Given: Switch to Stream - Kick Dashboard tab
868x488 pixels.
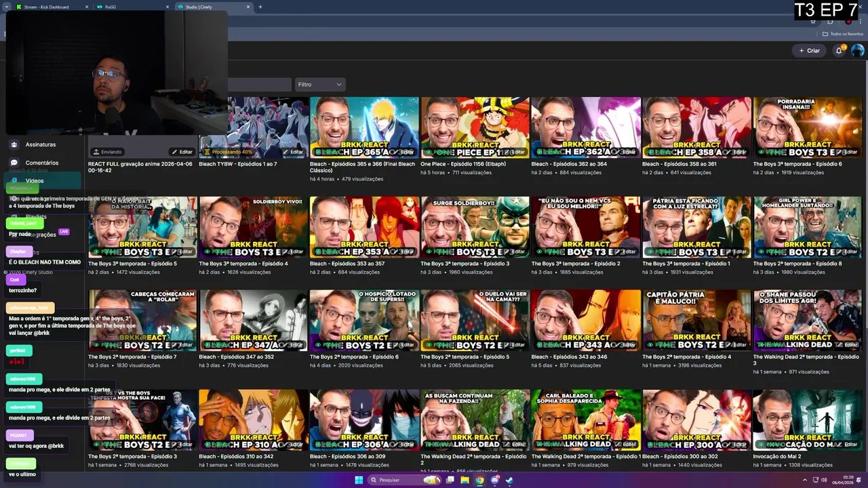Looking at the screenshot, I should (x=51, y=7).
